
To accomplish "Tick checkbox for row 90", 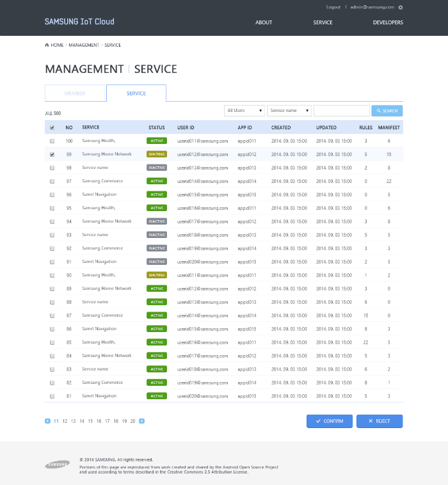I will [x=52, y=275].
